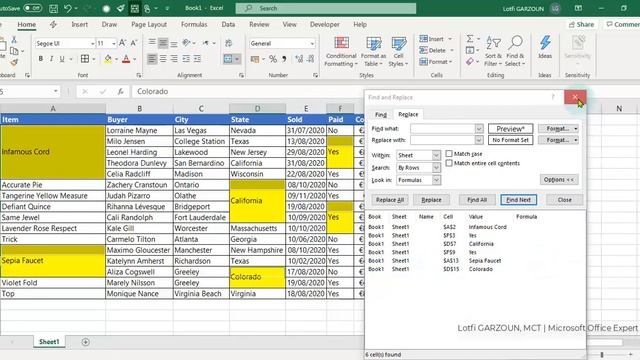Image resolution: width=640 pixels, height=360 pixels.
Task: Click the Font Color icon
Action: click(126, 59)
